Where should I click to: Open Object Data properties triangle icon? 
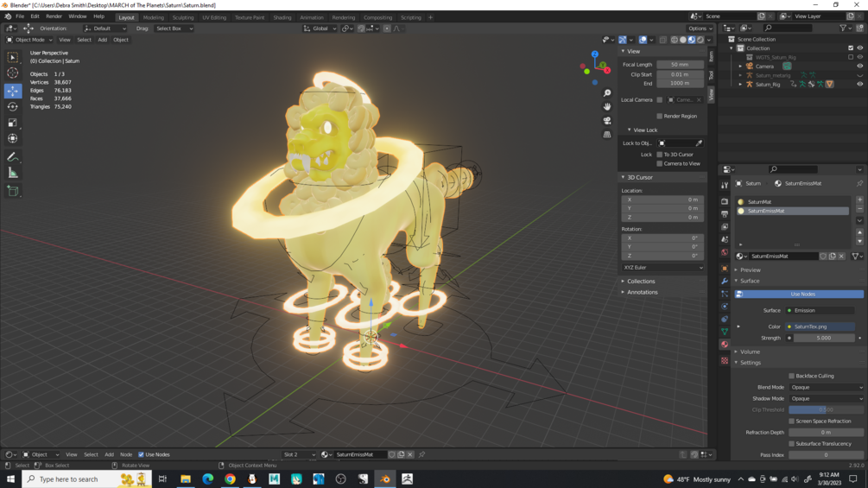tap(725, 332)
